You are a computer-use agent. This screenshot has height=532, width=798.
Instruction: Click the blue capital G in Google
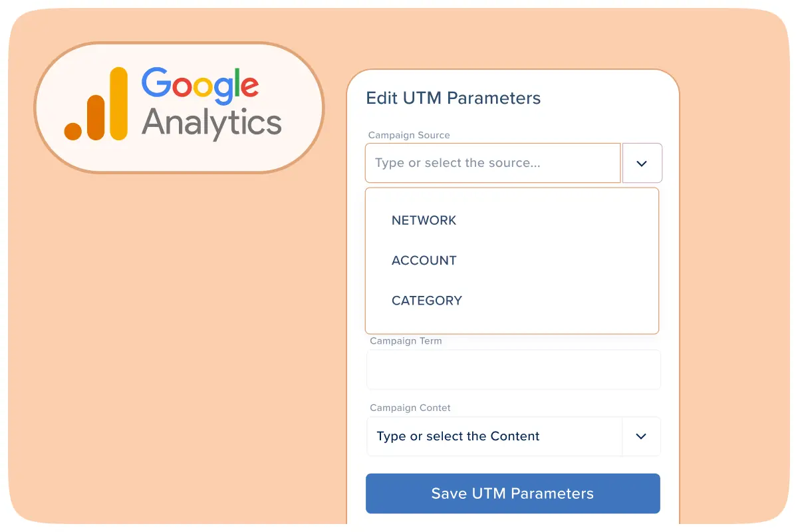pyautogui.click(x=158, y=84)
